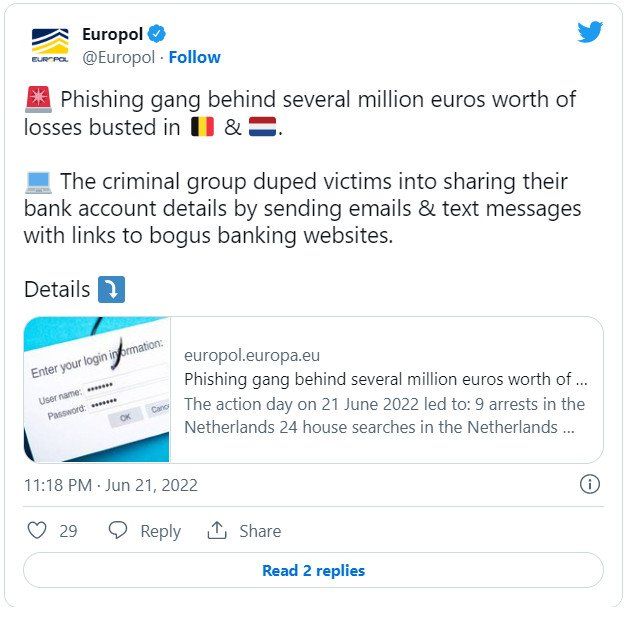Click the Share text label

click(x=260, y=531)
